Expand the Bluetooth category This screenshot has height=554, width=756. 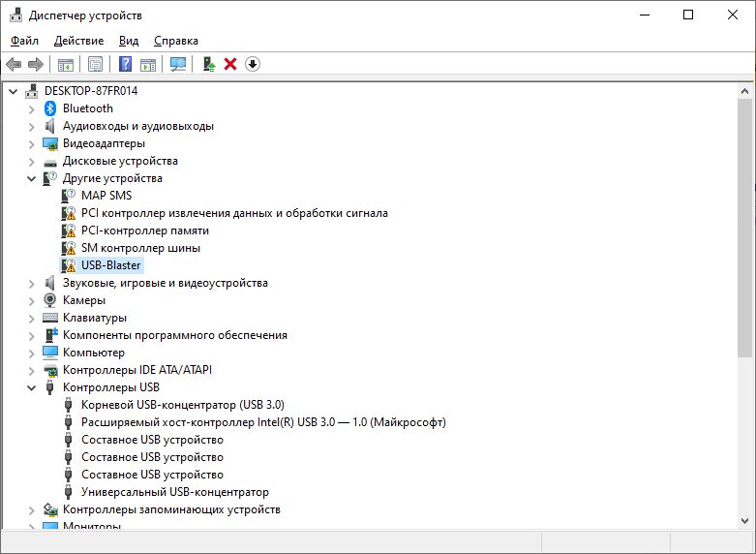(31, 109)
